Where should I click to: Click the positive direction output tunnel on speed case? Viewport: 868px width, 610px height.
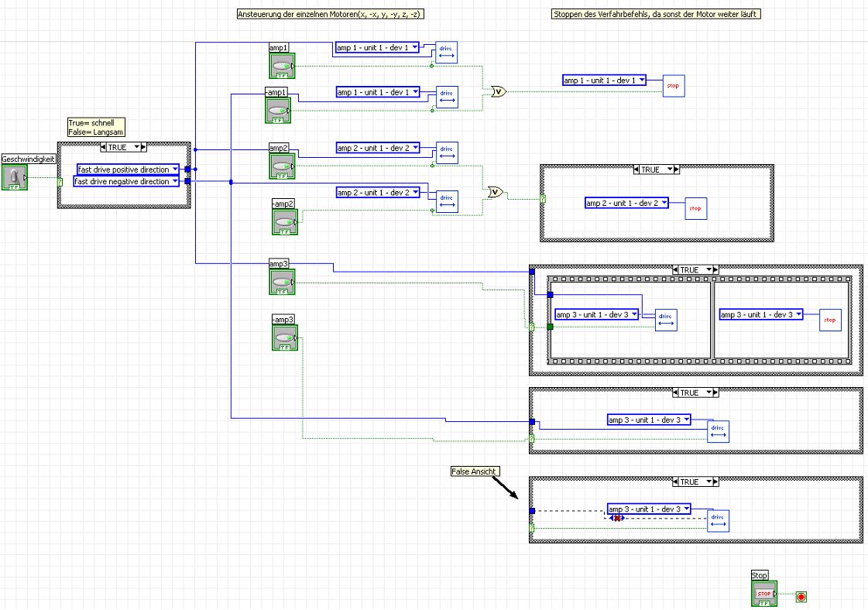pos(187,170)
